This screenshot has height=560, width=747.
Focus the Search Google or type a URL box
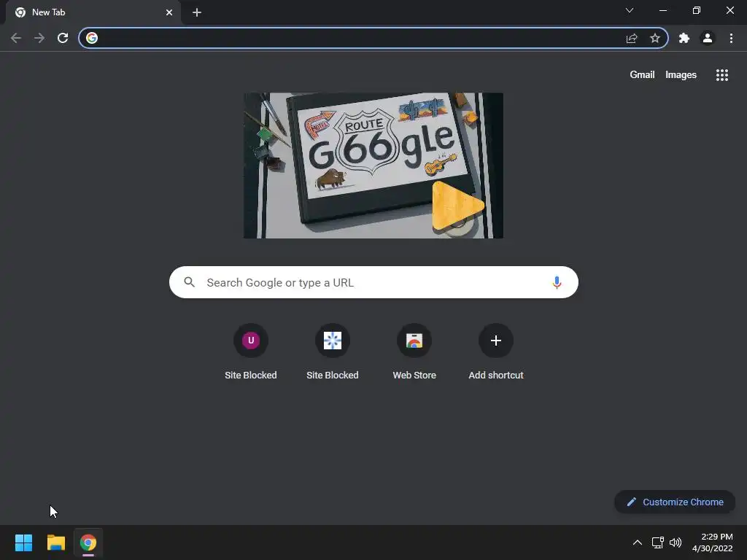[373, 282]
